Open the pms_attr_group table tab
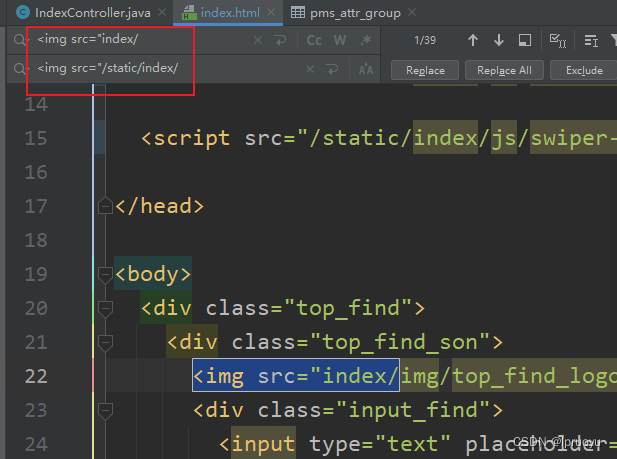 point(355,13)
